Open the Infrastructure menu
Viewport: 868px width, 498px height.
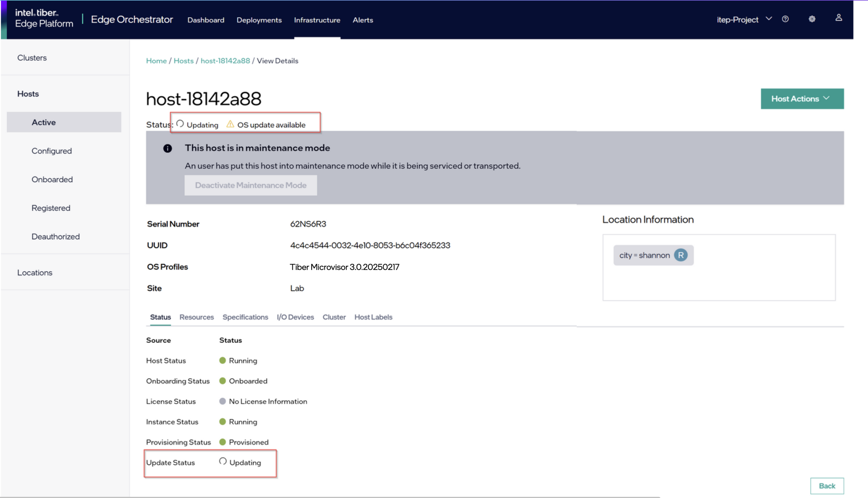point(317,20)
